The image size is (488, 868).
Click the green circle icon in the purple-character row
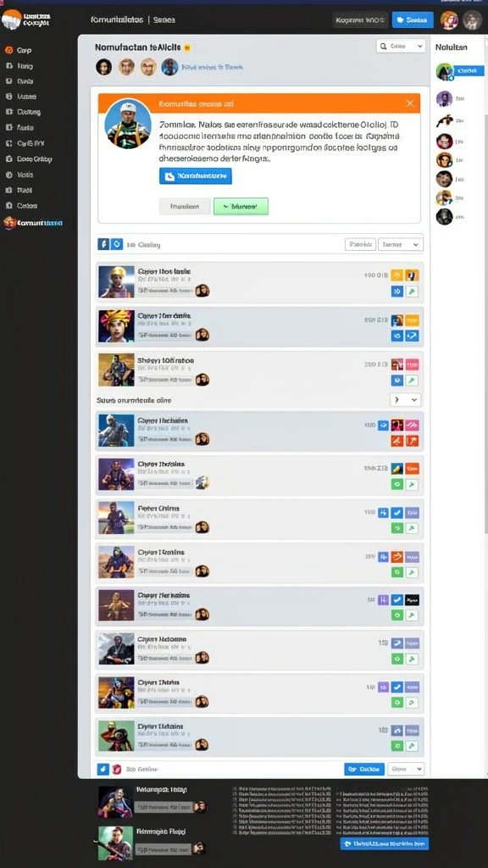tap(396, 484)
